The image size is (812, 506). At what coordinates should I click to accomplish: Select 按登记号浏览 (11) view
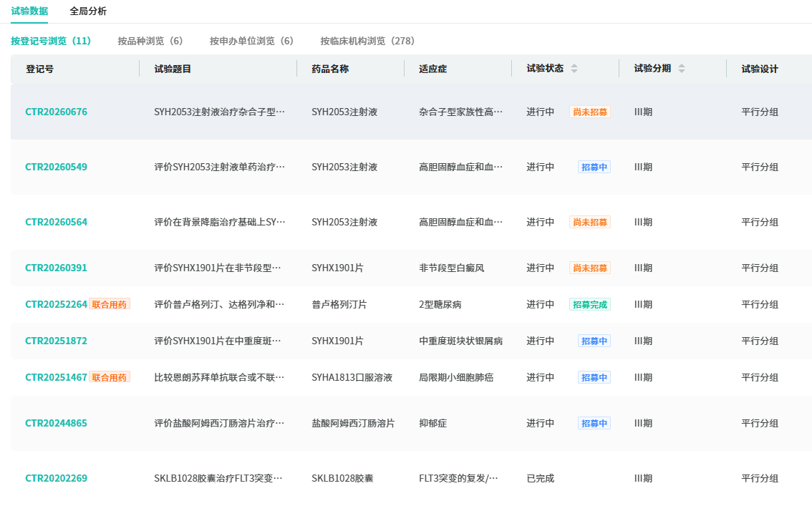coord(51,41)
